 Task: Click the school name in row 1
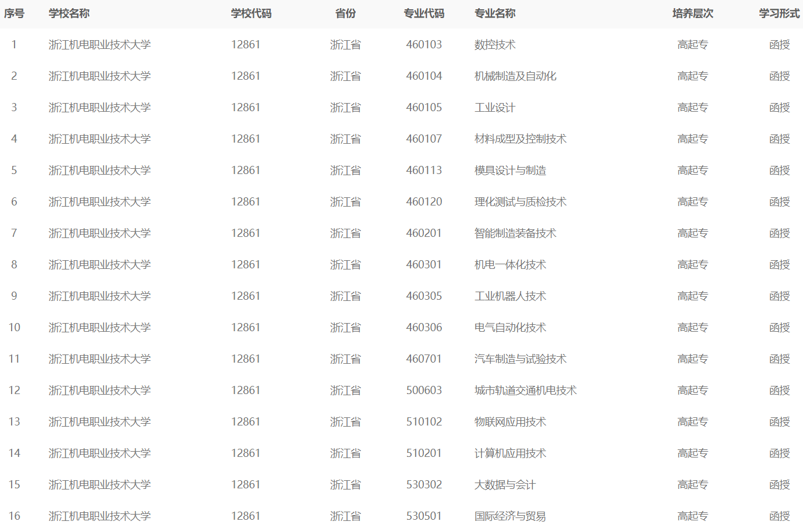pos(100,45)
